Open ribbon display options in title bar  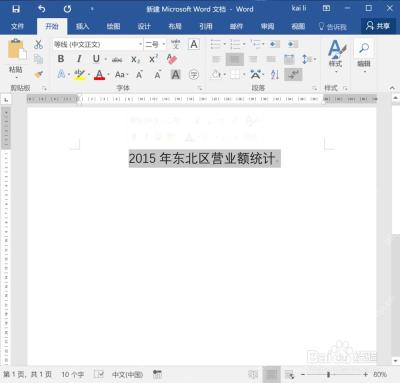click(x=326, y=8)
